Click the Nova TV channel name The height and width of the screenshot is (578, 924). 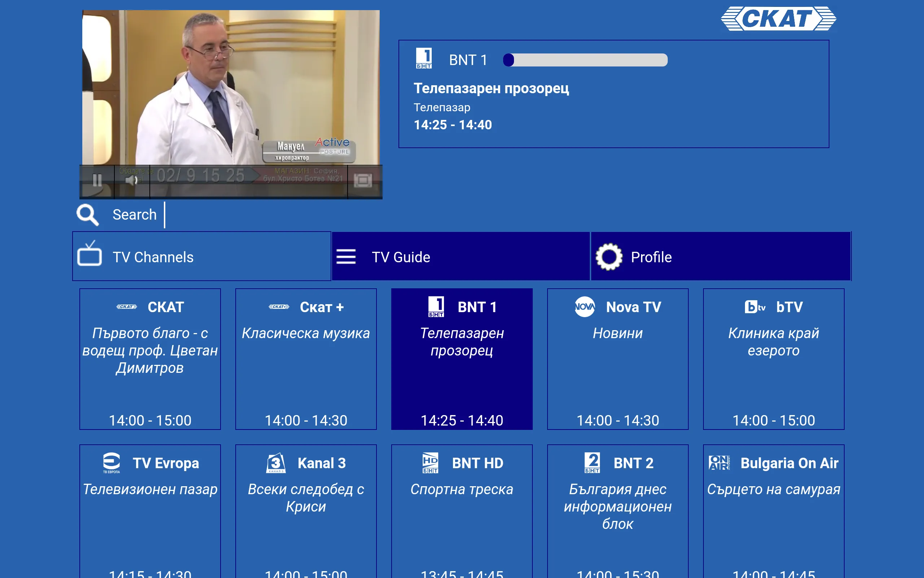pyautogui.click(x=633, y=307)
